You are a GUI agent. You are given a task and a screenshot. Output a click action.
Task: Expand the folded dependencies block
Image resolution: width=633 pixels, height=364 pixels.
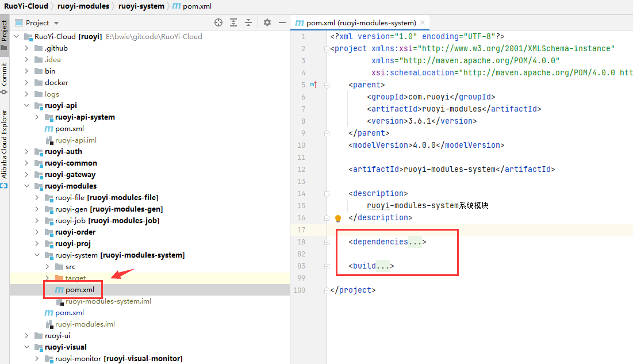pos(327,242)
